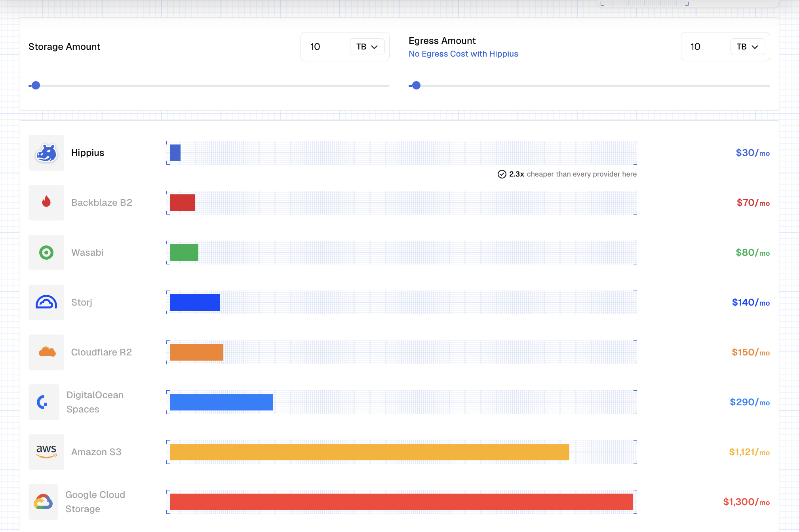Click the $30/mo Hippius price

click(753, 153)
